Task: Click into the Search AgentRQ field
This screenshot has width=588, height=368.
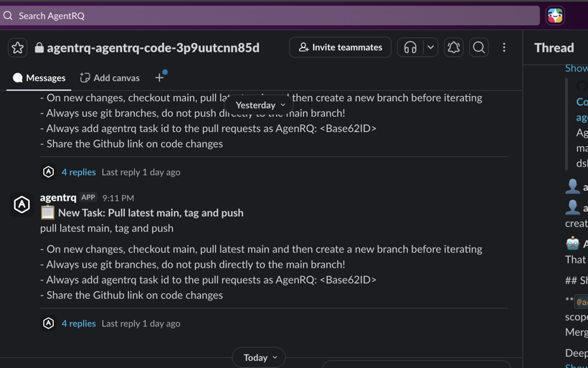Action: (270, 16)
